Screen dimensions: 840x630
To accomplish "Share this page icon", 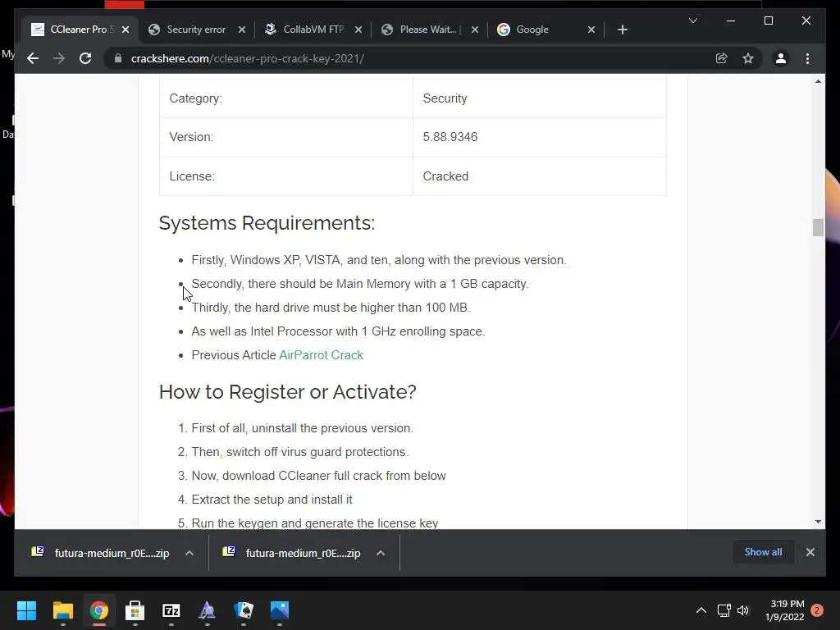I will pos(722,58).
